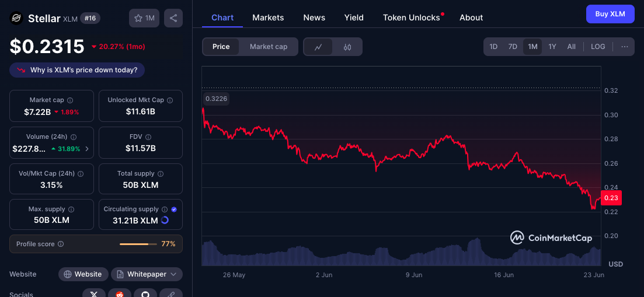Screen dimensions: 644x297
Task: Select the Price toggle
Action: tap(221, 47)
